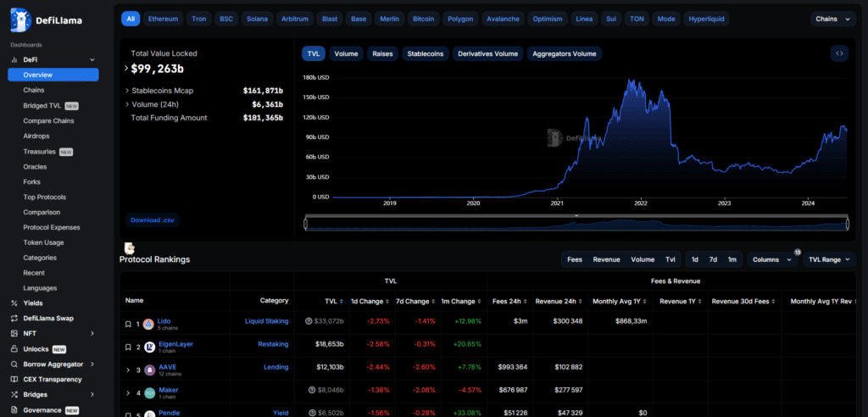Click the EigenLayer protocol logo

pyautogui.click(x=149, y=347)
